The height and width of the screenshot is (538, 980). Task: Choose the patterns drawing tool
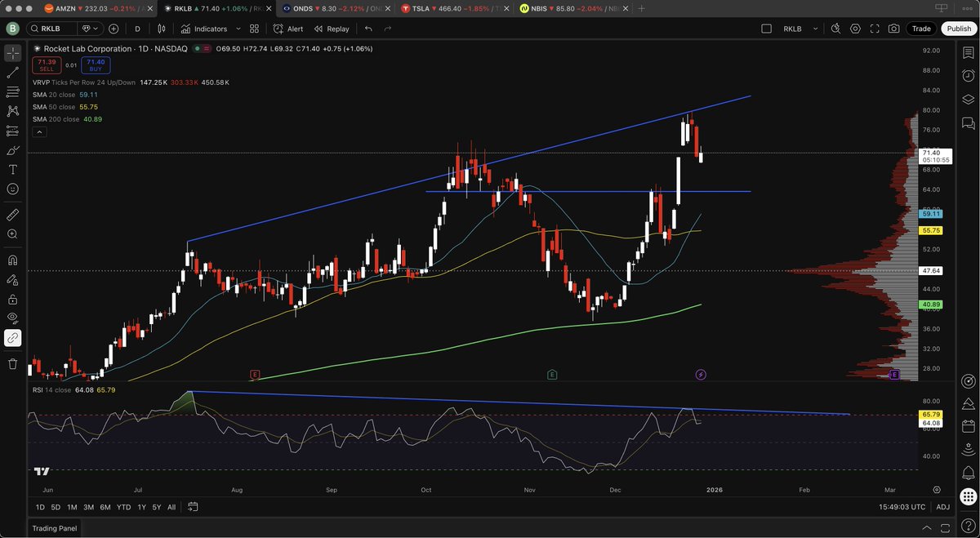pyautogui.click(x=12, y=111)
